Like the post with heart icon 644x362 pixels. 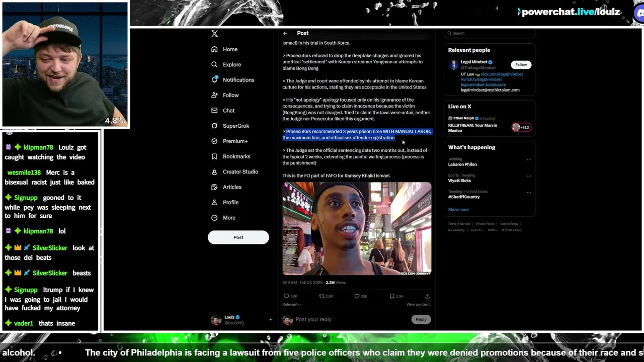click(x=357, y=296)
